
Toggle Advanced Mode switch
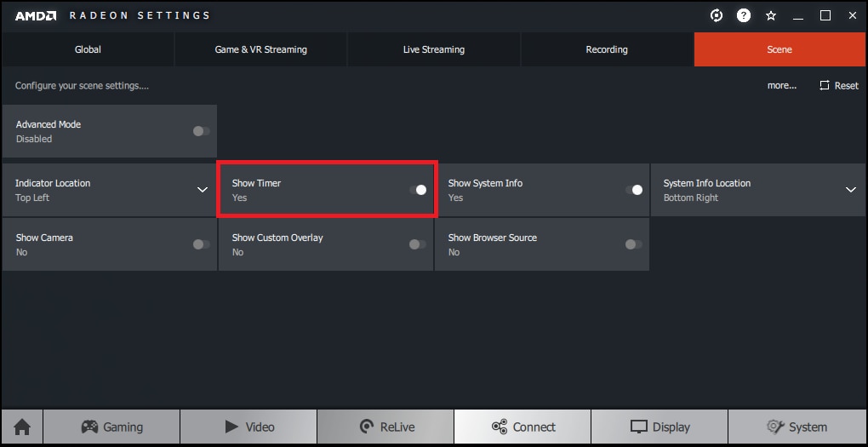pos(202,131)
